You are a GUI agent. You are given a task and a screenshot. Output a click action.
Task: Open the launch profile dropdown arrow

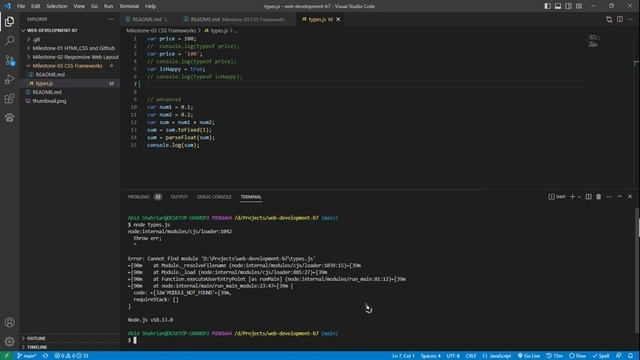click(x=579, y=197)
